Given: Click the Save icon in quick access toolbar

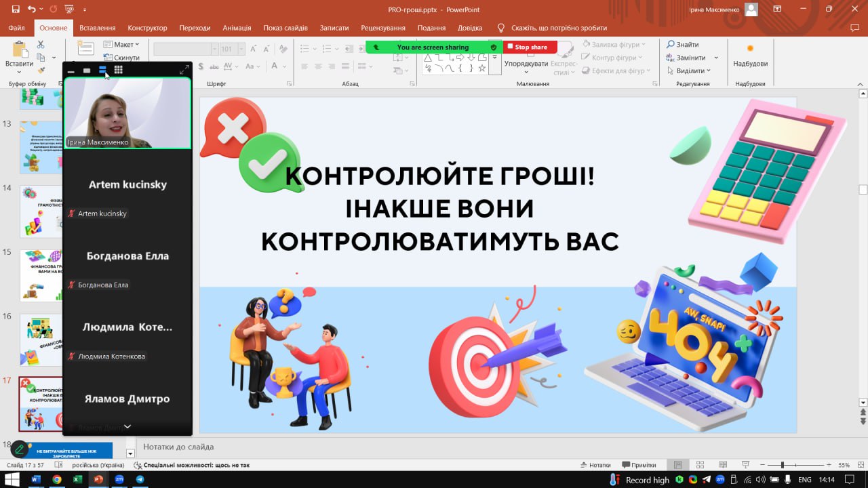Looking at the screenshot, I should (12, 9).
